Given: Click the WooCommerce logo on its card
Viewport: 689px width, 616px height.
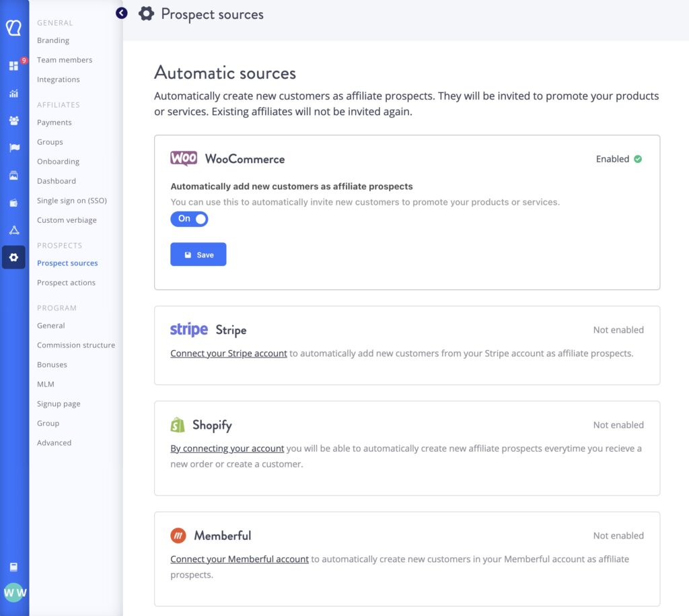Looking at the screenshot, I should click(x=183, y=158).
